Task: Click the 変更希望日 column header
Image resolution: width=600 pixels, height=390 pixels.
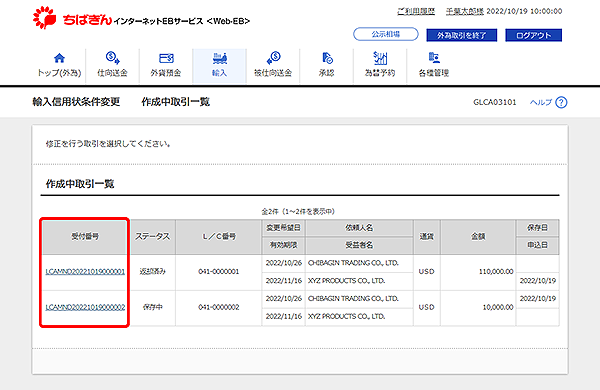Action: pyautogui.click(x=284, y=228)
